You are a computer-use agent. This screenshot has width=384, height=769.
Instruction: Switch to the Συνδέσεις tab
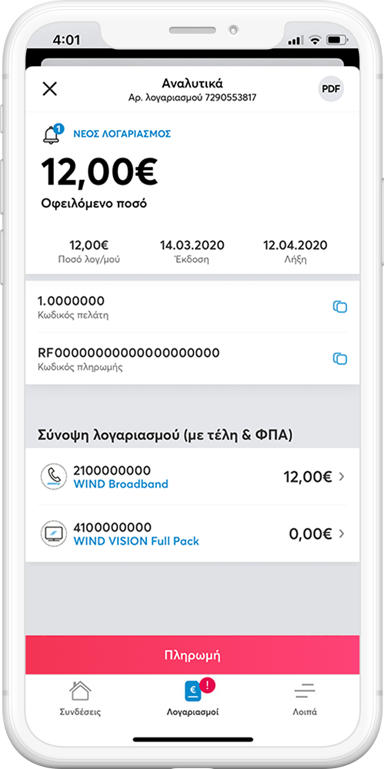80,698
